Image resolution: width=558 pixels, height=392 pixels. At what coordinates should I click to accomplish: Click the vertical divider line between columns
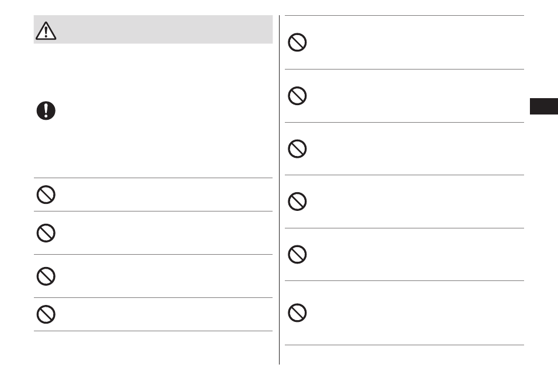(x=280, y=190)
